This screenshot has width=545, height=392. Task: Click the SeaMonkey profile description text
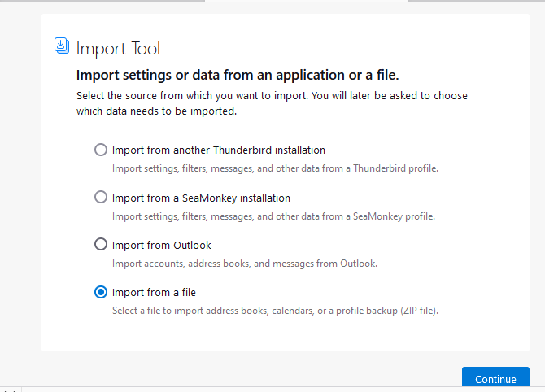tap(273, 216)
